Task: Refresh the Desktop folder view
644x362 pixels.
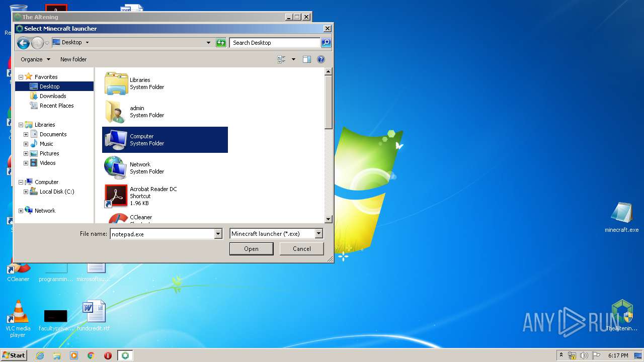Action: click(x=221, y=43)
